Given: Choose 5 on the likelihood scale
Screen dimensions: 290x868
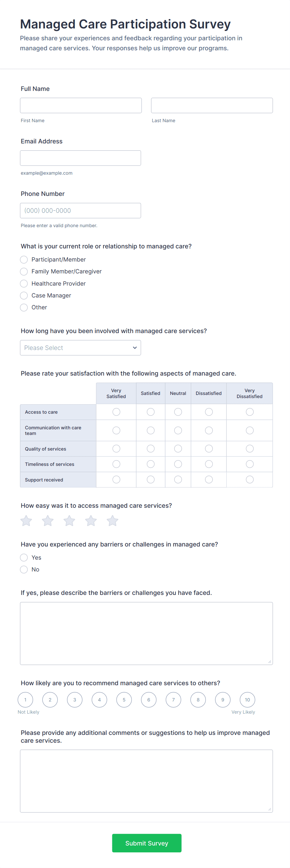Looking at the screenshot, I should point(124,700).
